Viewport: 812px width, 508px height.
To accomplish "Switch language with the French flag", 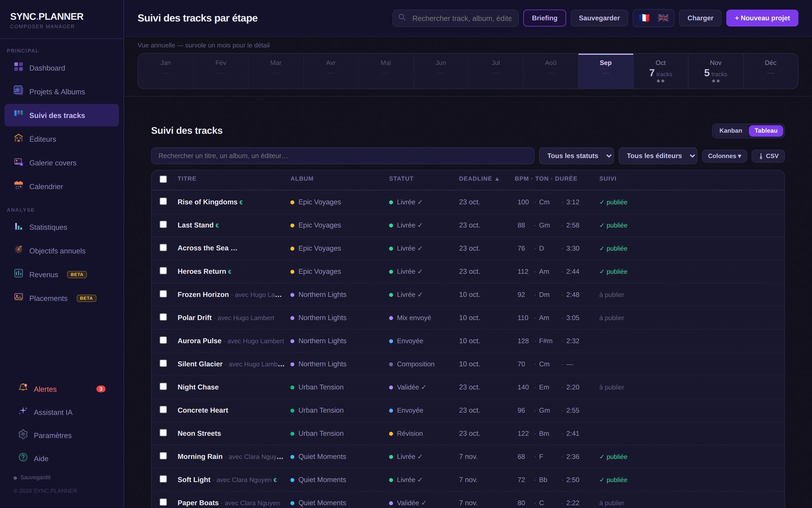I will click(x=644, y=18).
